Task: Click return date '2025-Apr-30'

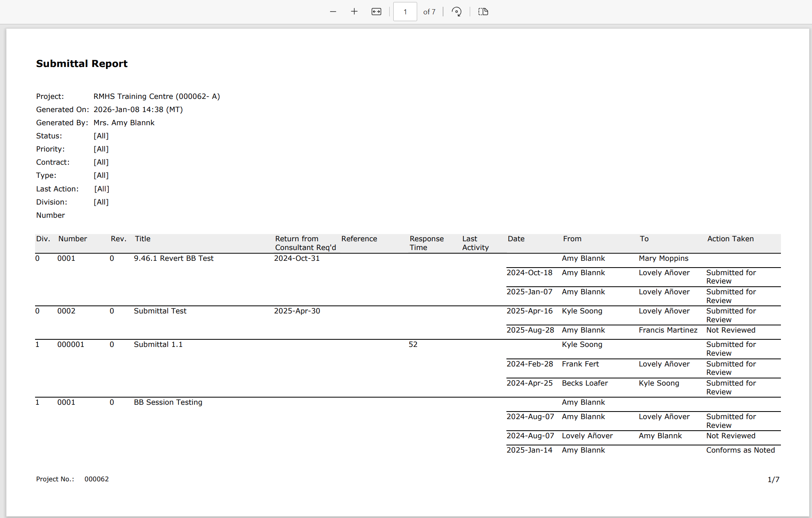Action: [297, 311]
